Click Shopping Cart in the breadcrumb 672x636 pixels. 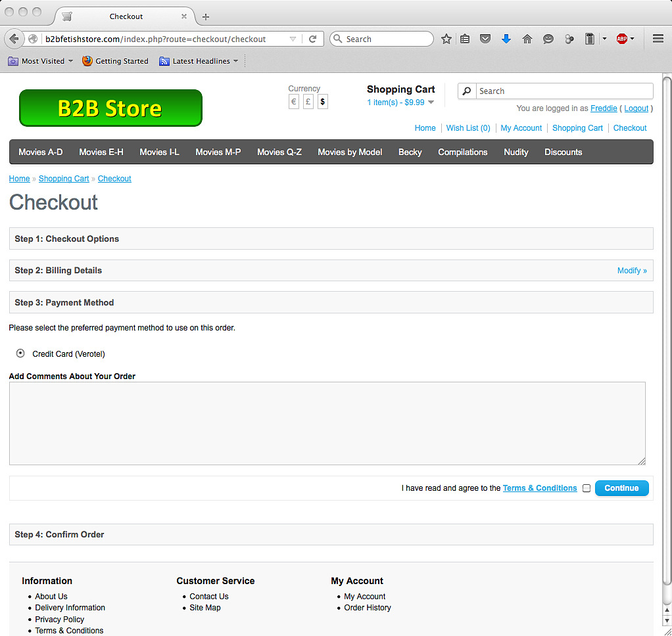(64, 179)
